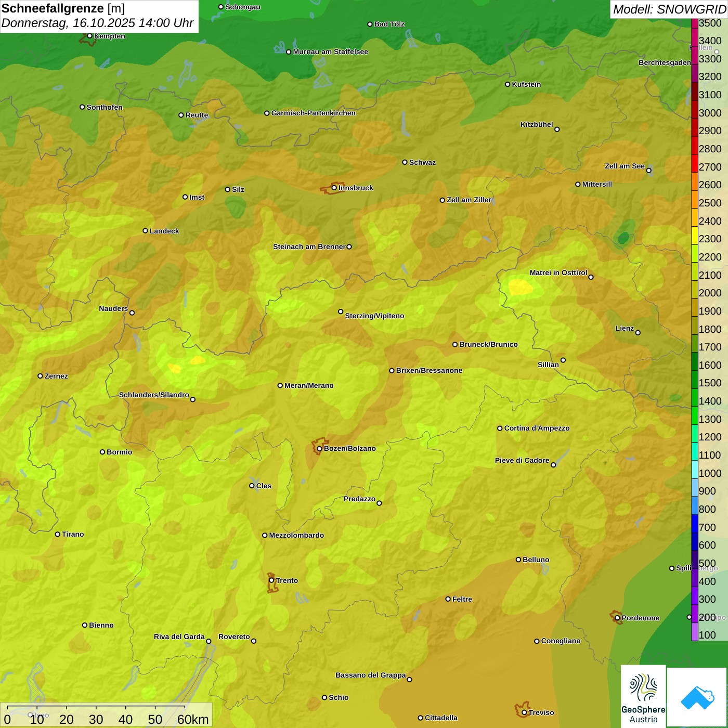Click the Kempten marker dot
The height and width of the screenshot is (728, 728).
coord(89,36)
